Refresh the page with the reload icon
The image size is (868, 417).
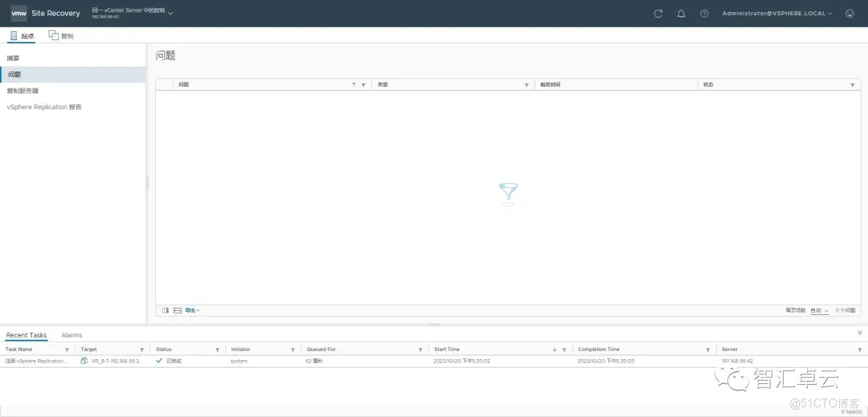pyautogui.click(x=658, y=14)
